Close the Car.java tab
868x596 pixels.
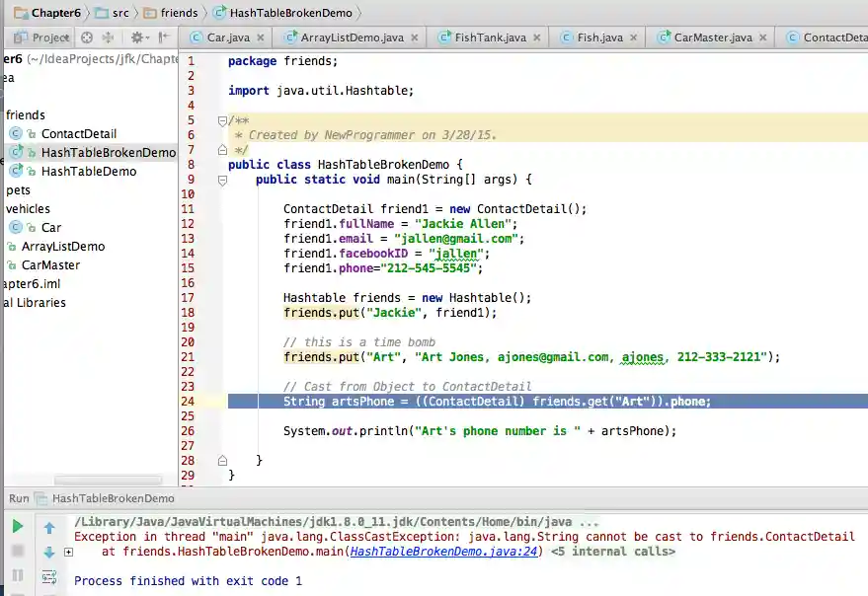261,37
